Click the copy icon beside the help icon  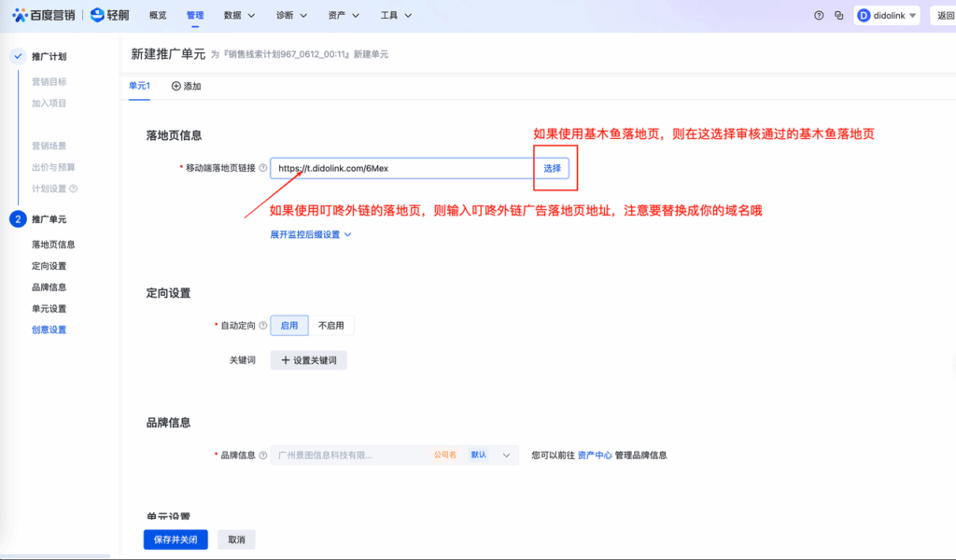pos(839,16)
